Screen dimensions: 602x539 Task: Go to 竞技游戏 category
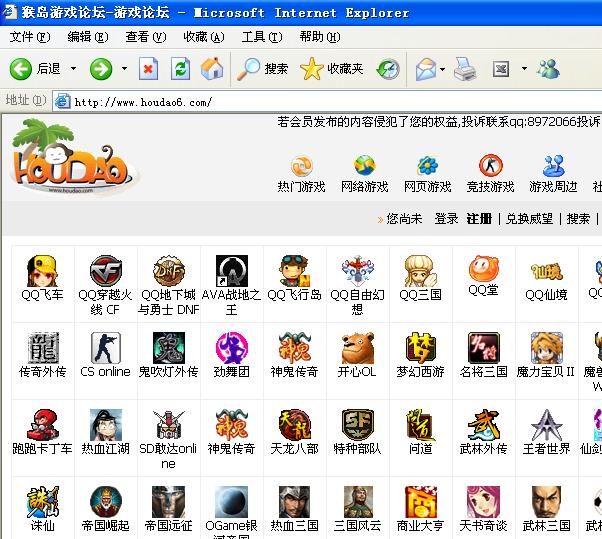point(490,174)
